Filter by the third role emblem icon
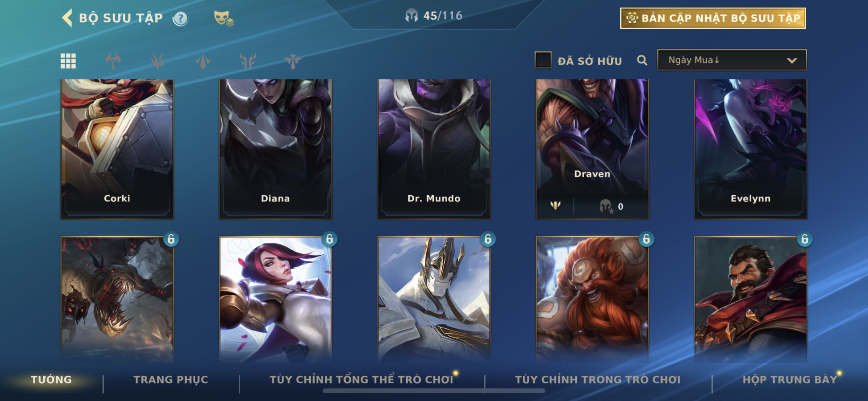 point(203,61)
